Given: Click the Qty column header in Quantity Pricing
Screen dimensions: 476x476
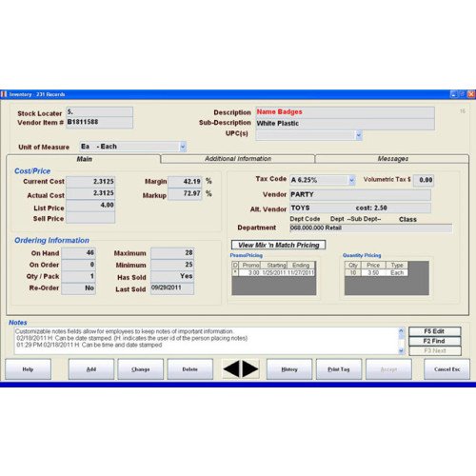Looking at the screenshot, I should (x=353, y=266).
